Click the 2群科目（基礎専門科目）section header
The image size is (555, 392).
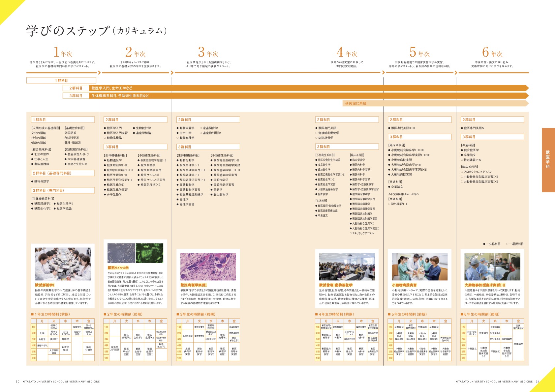tap(63, 173)
